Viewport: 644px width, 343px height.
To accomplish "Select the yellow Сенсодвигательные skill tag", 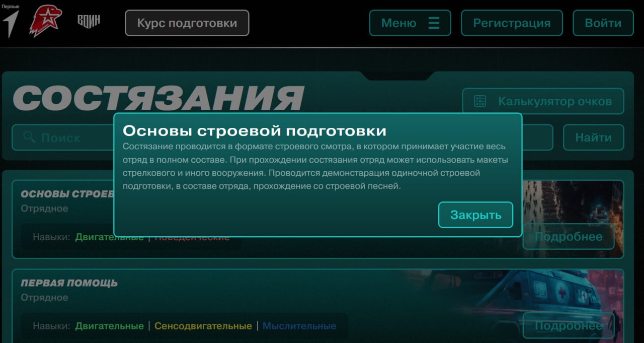I will [203, 326].
